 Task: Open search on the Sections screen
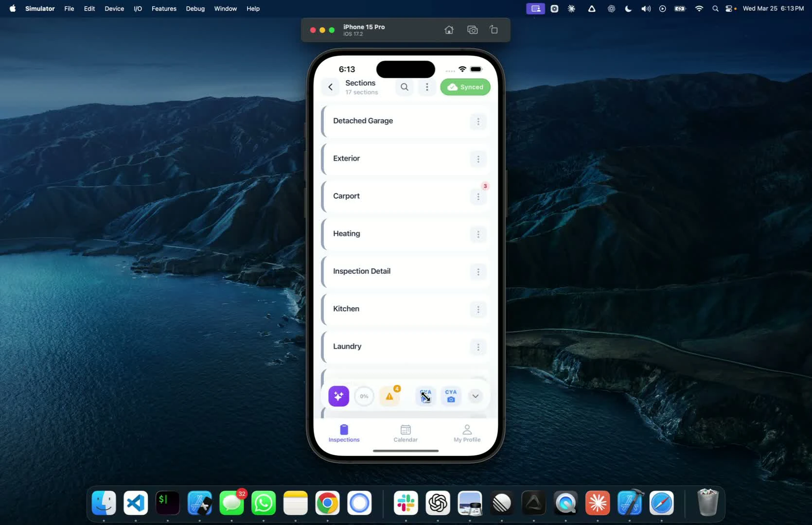[x=405, y=87]
